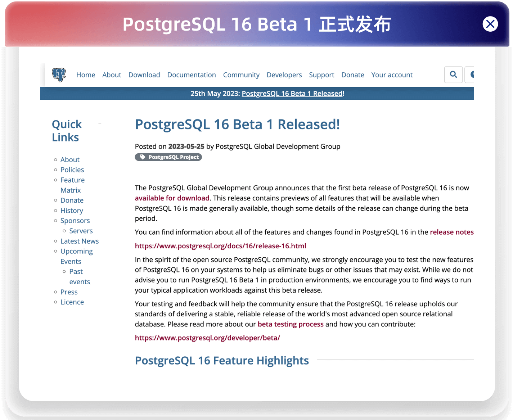Select Developers in the top navigation
The image size is (513, 420).
284,75
